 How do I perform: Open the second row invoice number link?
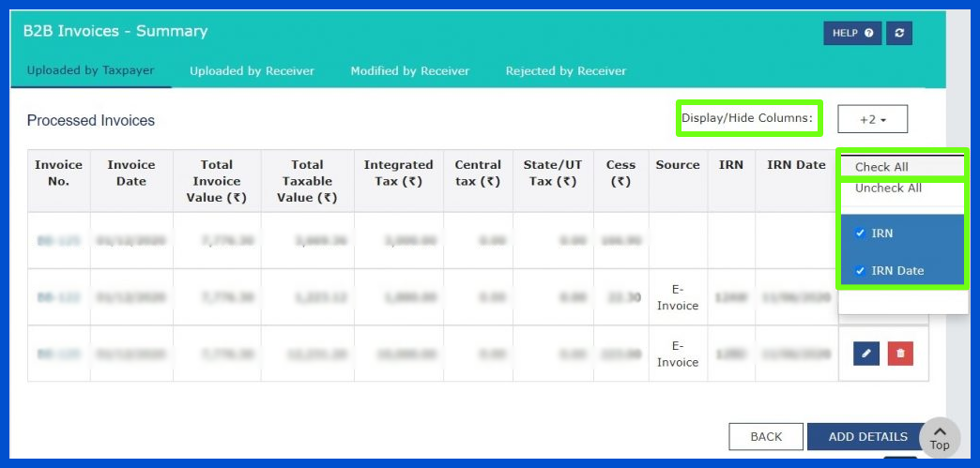[58, 297]
